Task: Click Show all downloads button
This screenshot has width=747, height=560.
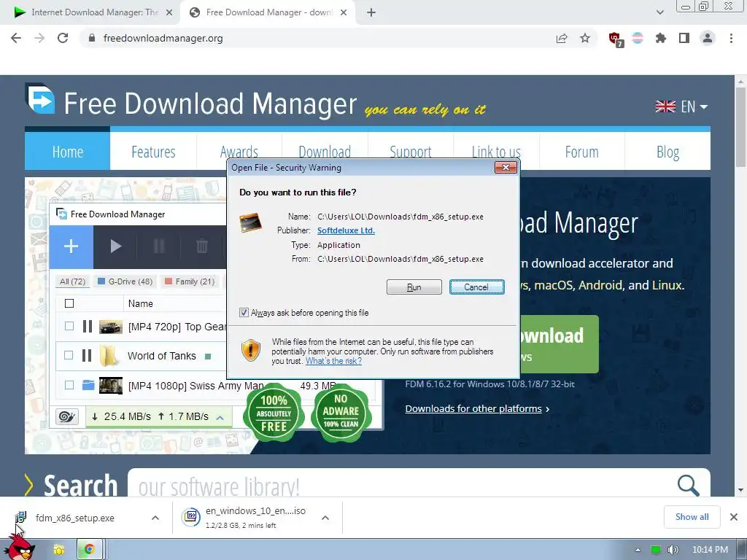Action: (x=692, y=517)
